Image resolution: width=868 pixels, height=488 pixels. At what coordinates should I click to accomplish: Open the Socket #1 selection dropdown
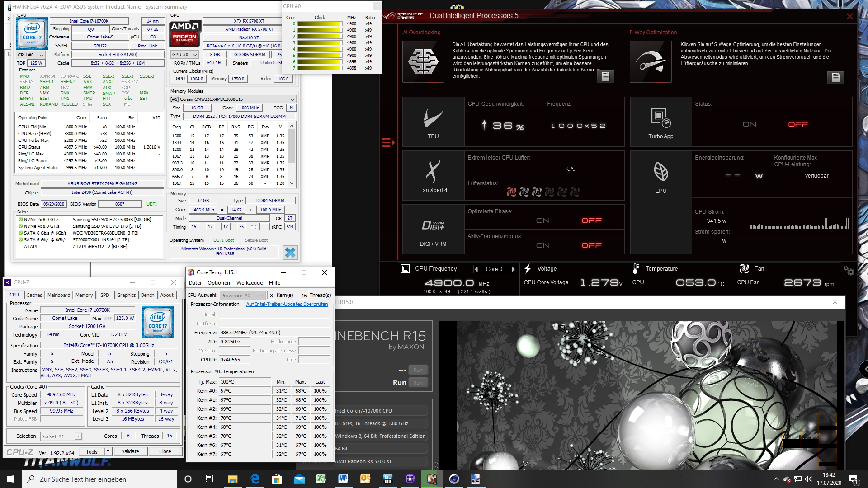[78, 436]
